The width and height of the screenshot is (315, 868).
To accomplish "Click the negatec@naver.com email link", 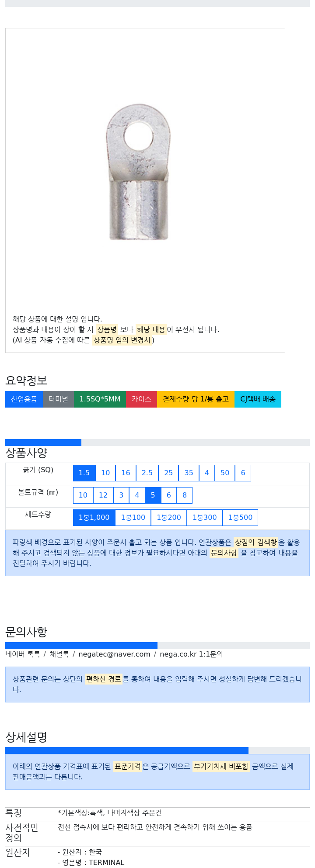I will [114, 654].
